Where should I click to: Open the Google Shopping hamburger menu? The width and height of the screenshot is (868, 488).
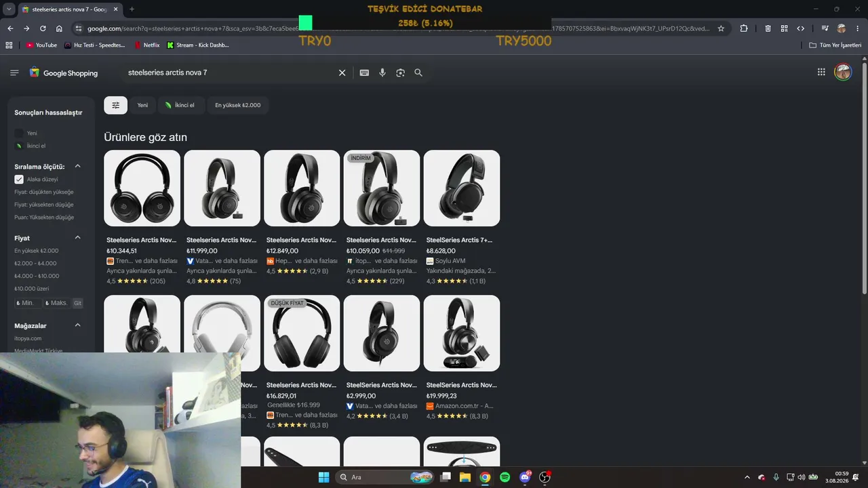tap(14, 73)
